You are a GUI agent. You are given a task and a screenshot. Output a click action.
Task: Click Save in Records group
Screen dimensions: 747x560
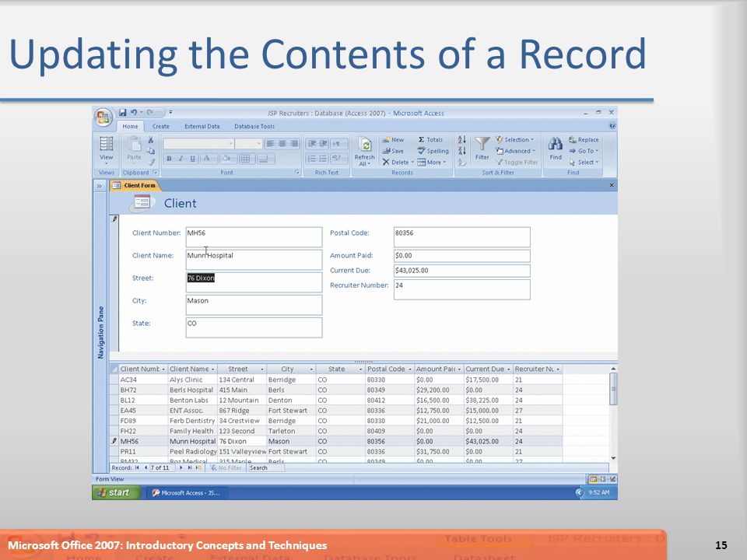click(393, 151)
